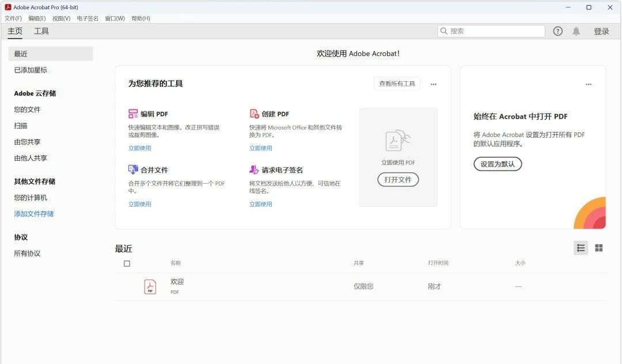Open the notifications bell icon
622x364 pixels.
point(576,31)
